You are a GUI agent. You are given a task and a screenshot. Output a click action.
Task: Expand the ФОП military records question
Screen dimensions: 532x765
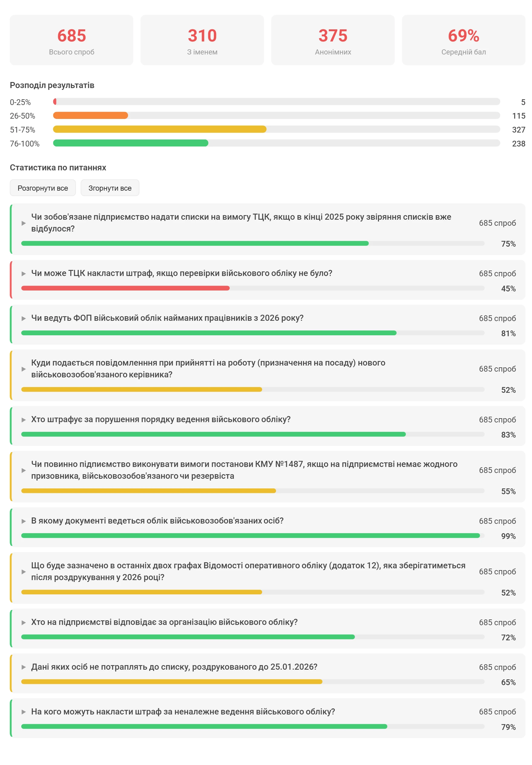point(167,318)
